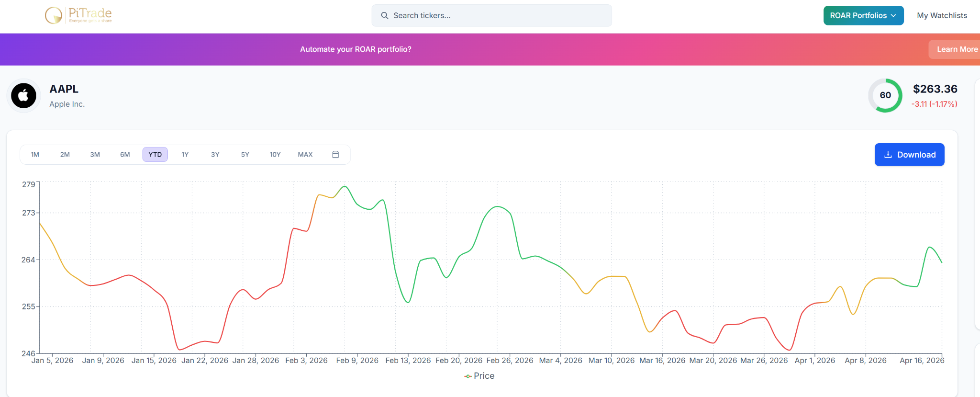Click the magnifier icon in search bar

384,16
